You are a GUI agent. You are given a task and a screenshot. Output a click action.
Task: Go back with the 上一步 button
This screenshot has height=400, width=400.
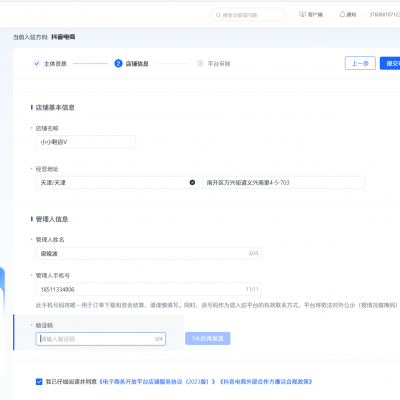tap(360, 63)
